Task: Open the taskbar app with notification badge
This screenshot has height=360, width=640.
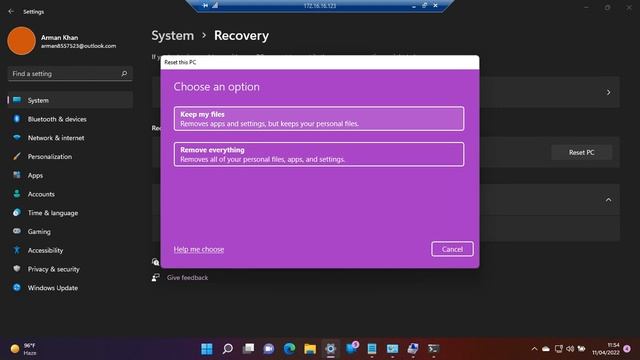Action: [x=351, y=348]
